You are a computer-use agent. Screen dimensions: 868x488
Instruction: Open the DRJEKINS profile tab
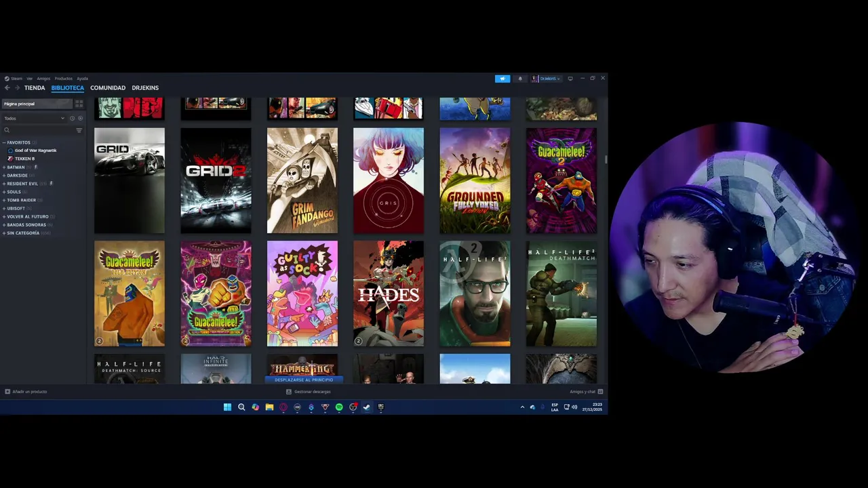145,88
